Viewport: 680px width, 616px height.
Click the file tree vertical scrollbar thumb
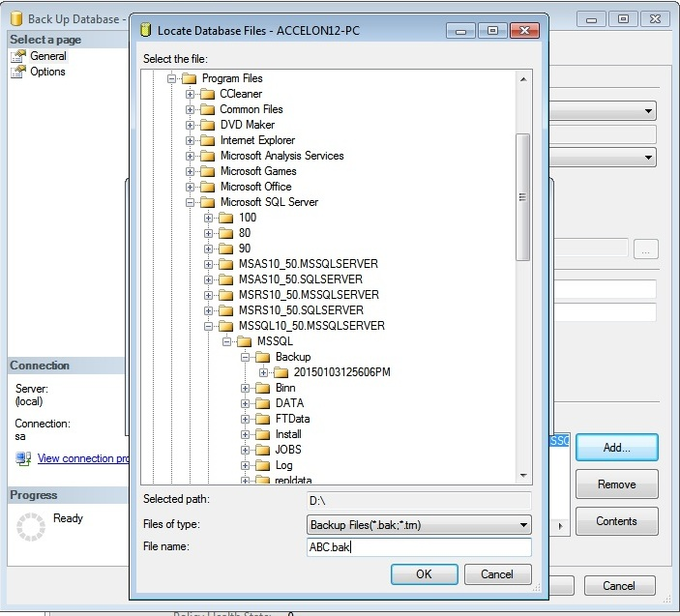point(522,197)
